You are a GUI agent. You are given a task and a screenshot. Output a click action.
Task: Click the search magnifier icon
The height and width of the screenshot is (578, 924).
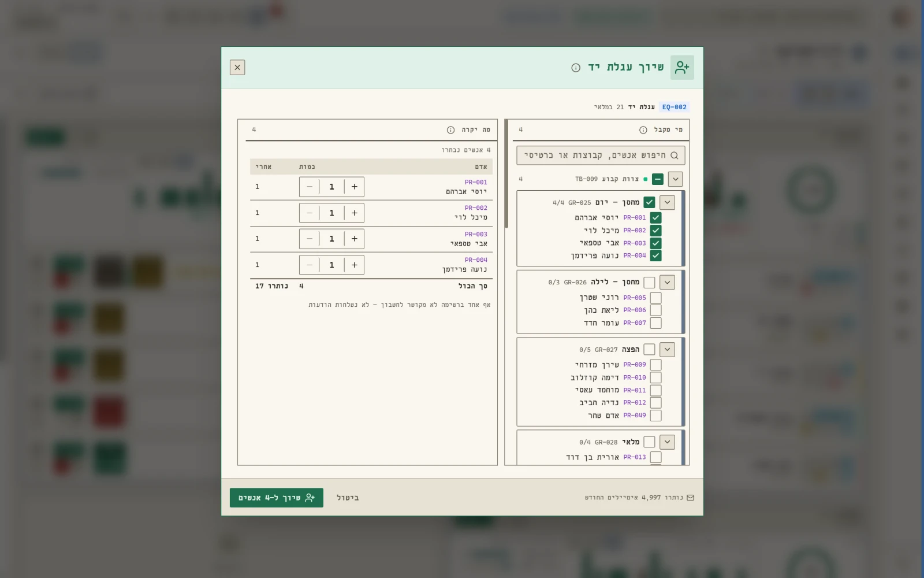pos(675,155)
